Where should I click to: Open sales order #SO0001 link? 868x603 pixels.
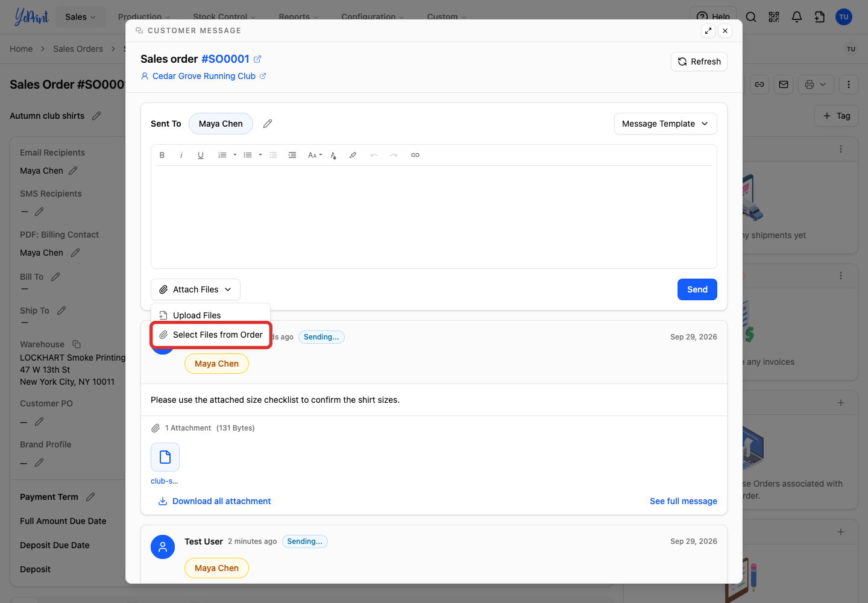231,59
